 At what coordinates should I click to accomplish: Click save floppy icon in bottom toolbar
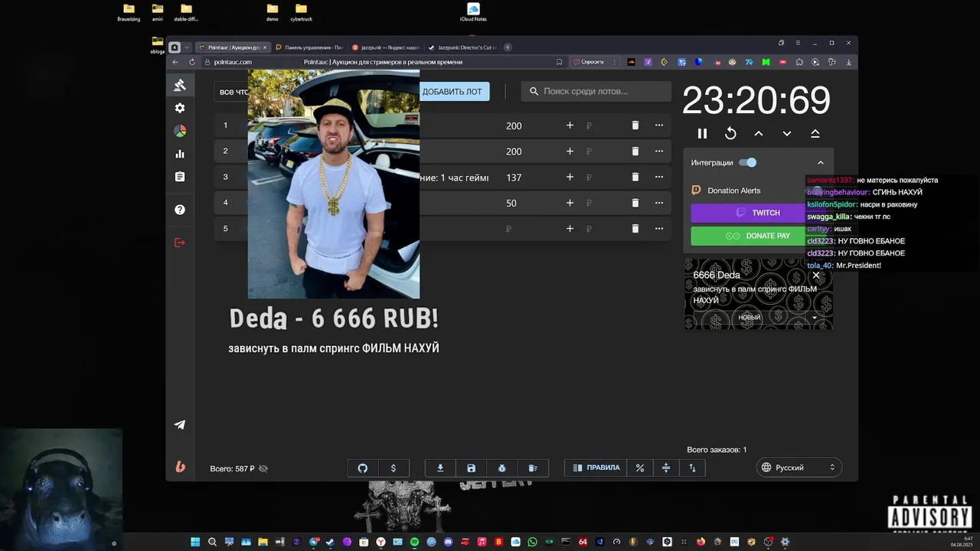pyautogui.click(x=471, y=468)
